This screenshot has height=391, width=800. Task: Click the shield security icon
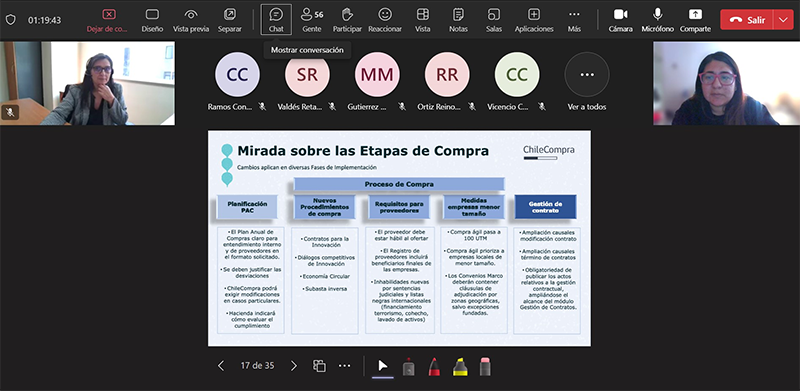pyautogui.click(x=11, y=20)
